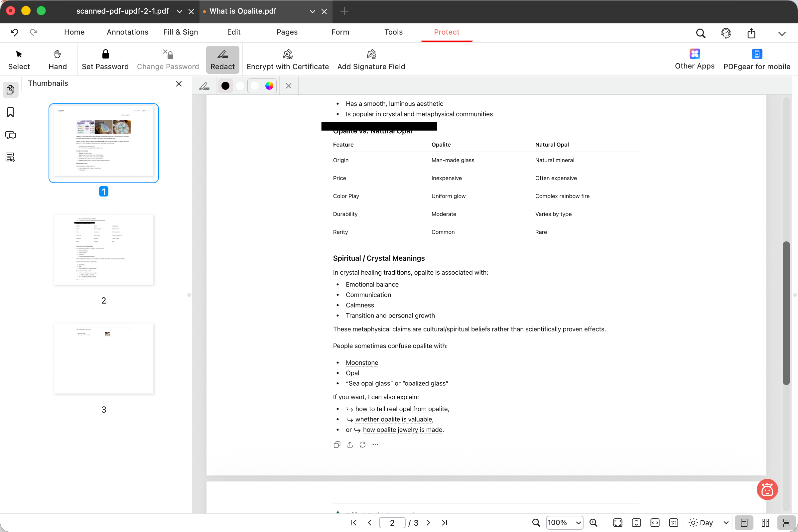Open the Comments sidebar panel
The width and height of the screenshot is (798, 532).
(x=11, y=135)
